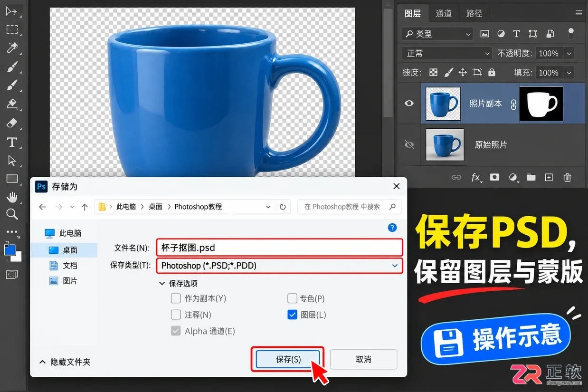Select the Magic Wand tool

click(x=12, y=48)
